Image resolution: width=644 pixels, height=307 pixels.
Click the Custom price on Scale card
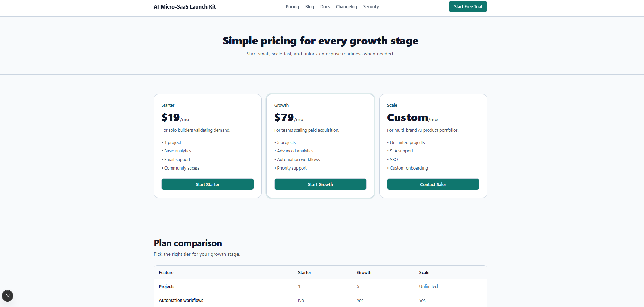[x=408, y=117]
